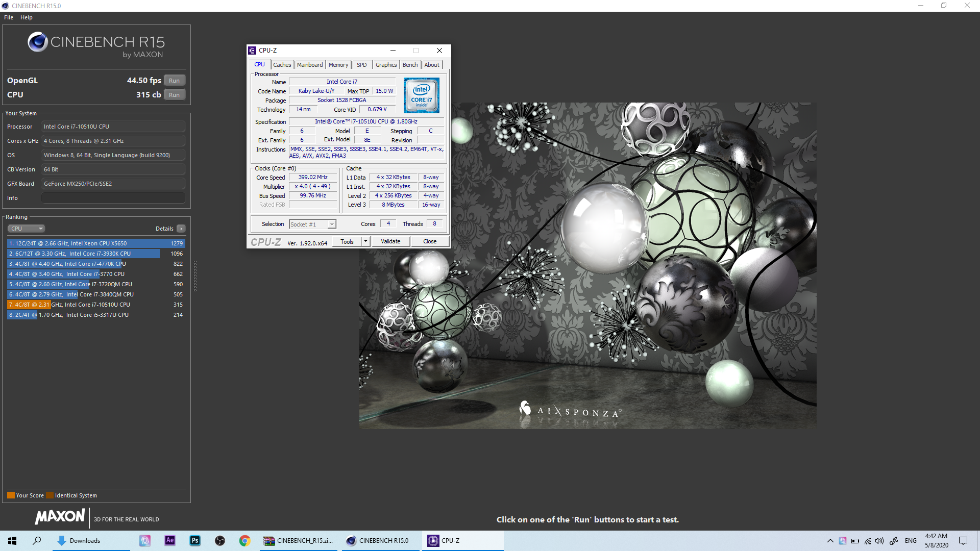Screen dimensions: 980x551
Task: Click the GFX Board field GeForce MX250
Action: click(x=113, y=184)
